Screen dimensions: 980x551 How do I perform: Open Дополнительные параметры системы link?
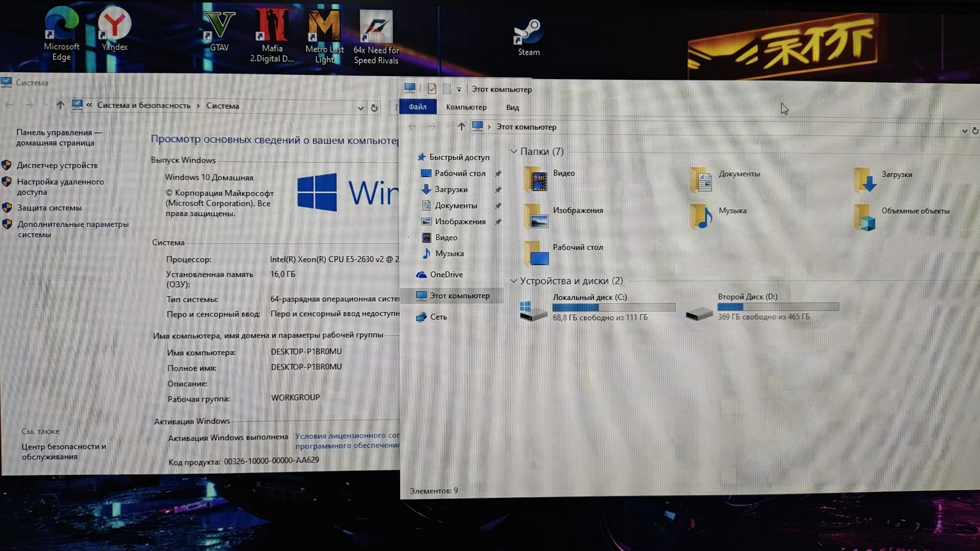click(72, 229)
